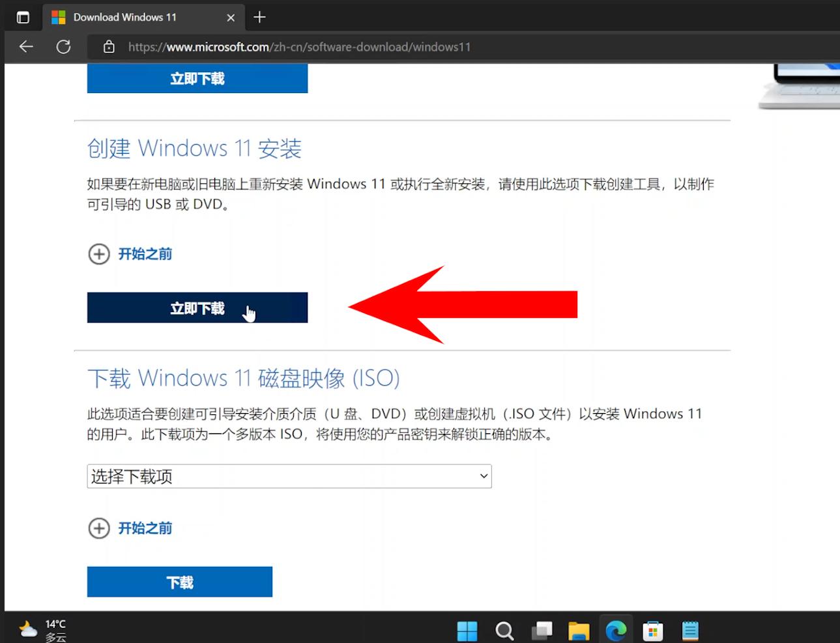This screenshot has height=643, width=840.
Task: Open Task View from the taskbar
Action: click(541, 630)
